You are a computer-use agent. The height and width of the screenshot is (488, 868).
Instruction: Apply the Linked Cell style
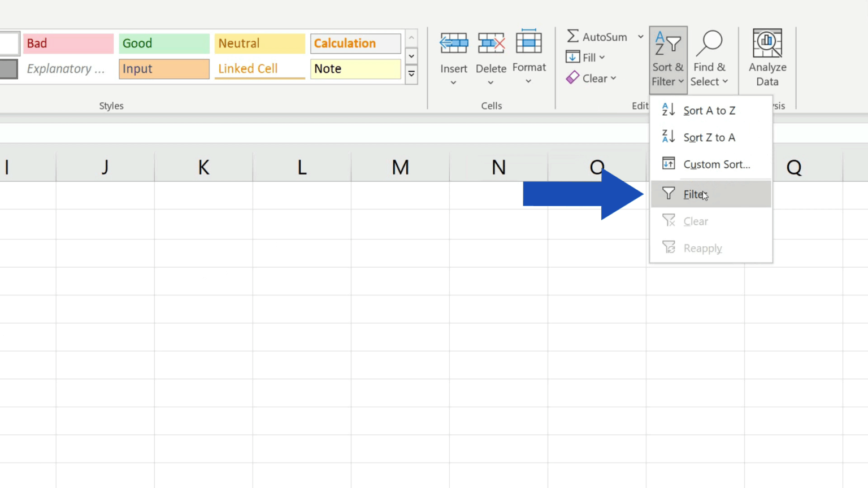point(259,68)
